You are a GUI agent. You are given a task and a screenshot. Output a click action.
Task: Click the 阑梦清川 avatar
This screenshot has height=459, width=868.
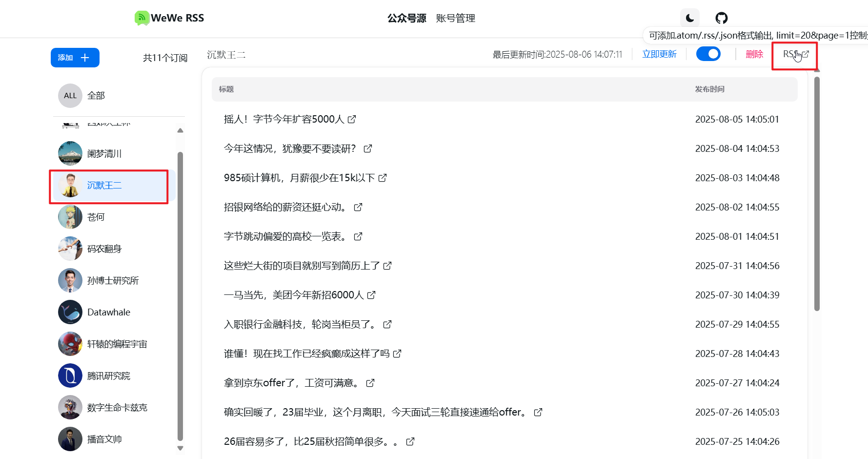70,153
